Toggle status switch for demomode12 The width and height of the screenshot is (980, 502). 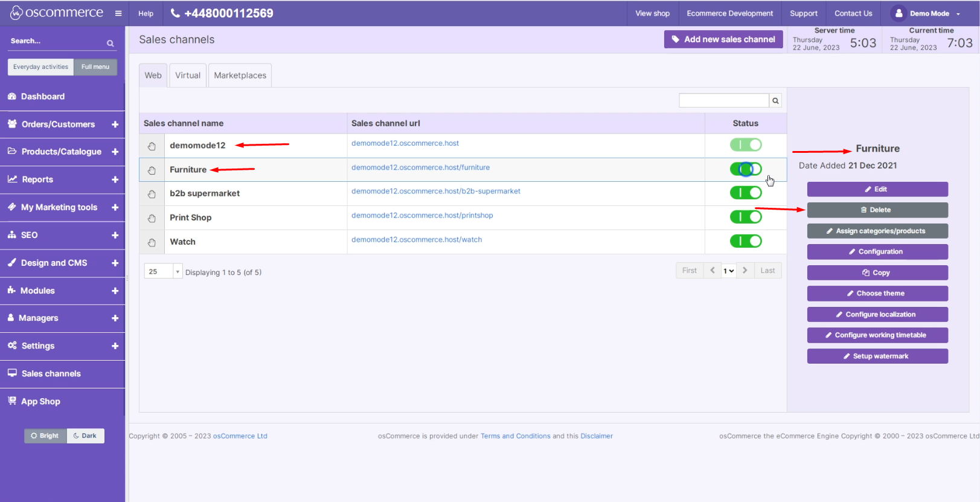click(746, 145)
